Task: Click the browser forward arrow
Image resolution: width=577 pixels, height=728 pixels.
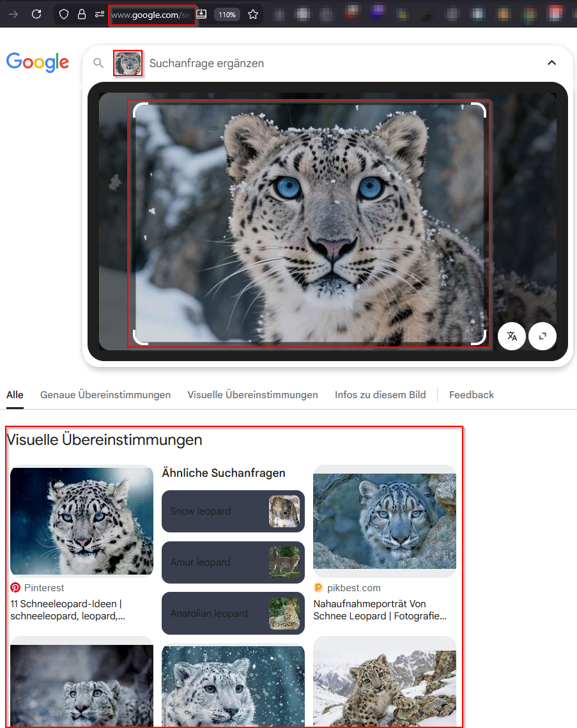Action: tap(13, 14)
